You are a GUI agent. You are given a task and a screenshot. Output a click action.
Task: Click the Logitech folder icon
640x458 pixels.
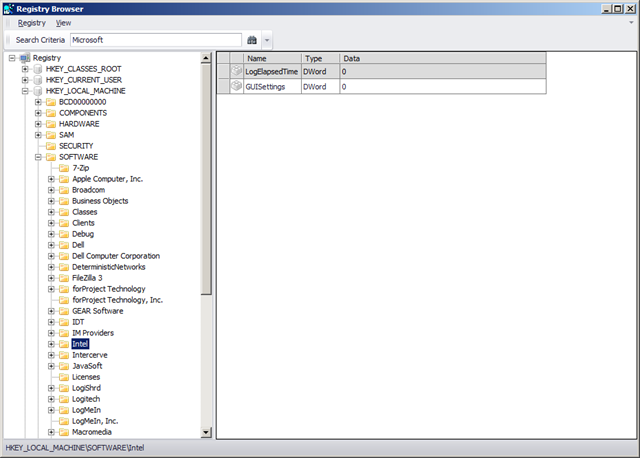tap(64, 399)
